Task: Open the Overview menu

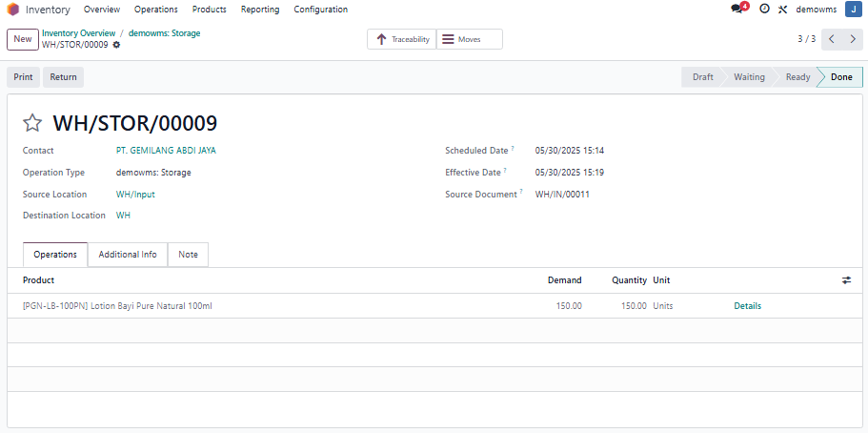Action: [x=102, y=10]
